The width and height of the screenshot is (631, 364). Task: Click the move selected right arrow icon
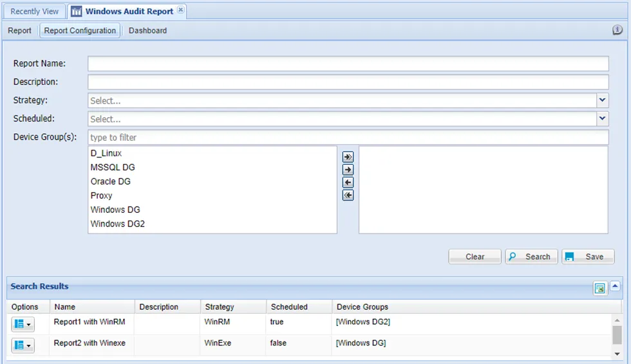click(348, 170)
